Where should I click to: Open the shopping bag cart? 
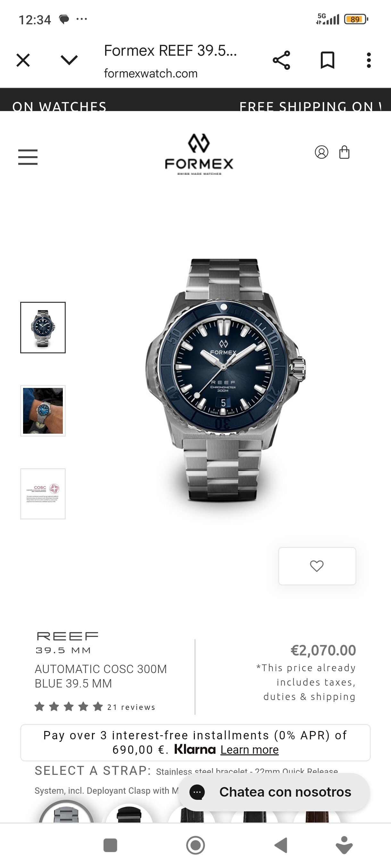point(344,152)
